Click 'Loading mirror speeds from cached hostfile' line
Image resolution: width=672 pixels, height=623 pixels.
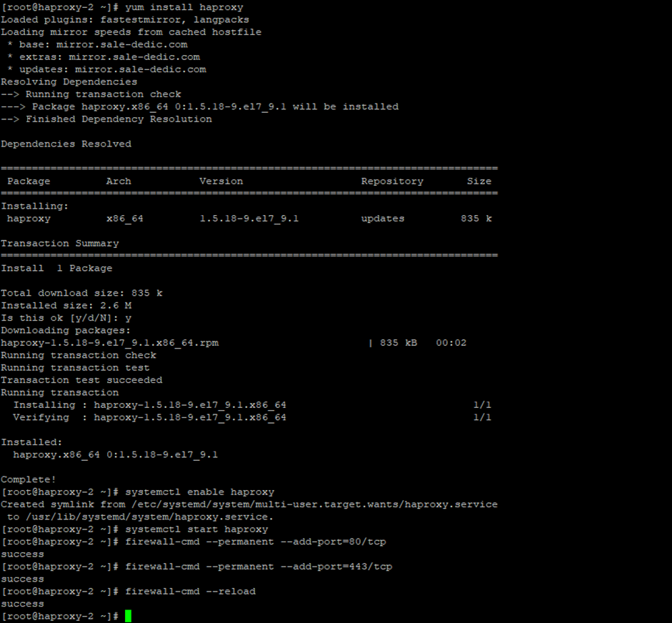pyautogui.click(x=131, y=32)
